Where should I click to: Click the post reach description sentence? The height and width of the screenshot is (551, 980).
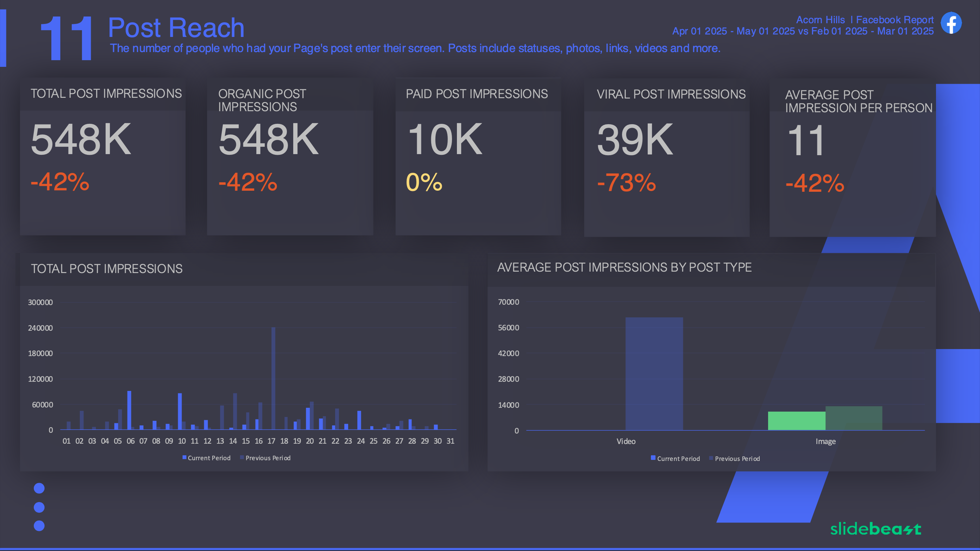(x=415, y=48)
